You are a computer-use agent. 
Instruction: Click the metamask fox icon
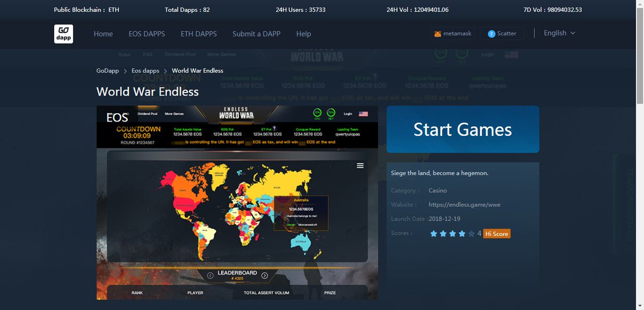[438, 34]
